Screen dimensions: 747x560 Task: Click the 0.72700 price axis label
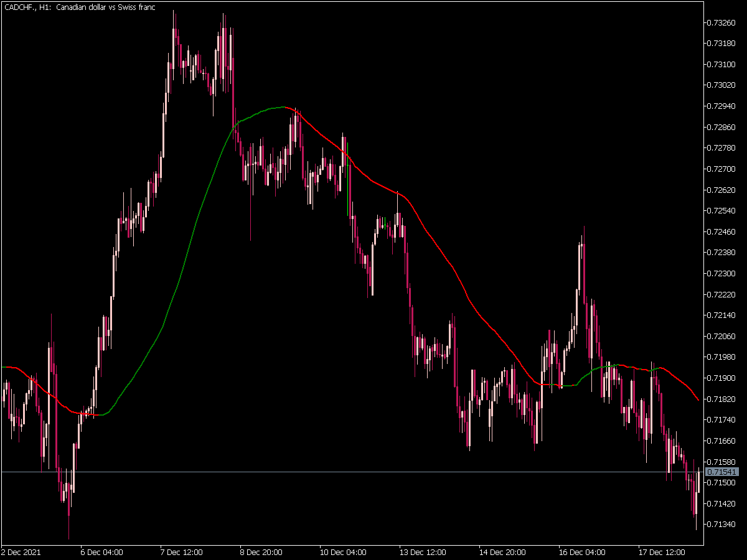click(x=720, y=169)
